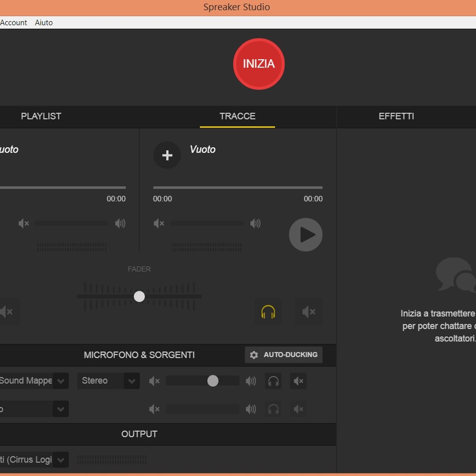The width and height of the screenshot is (476, 476).
Task: Click the microphone volume slider knob in the Stereo row
Action: click(x=213, y=381)
